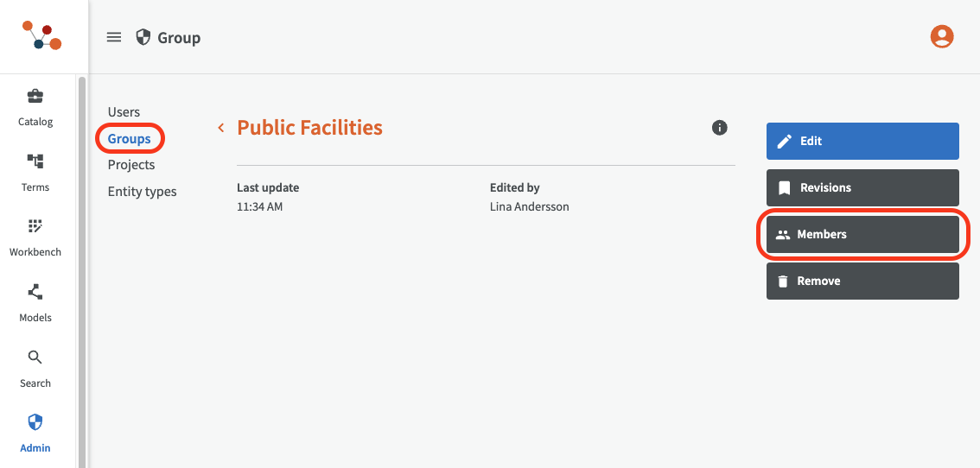The width and height of the screenshot is (980, 468).
Task: Select Groups in the admin menu
Action: pyautogui.click(x=130, y=139)
